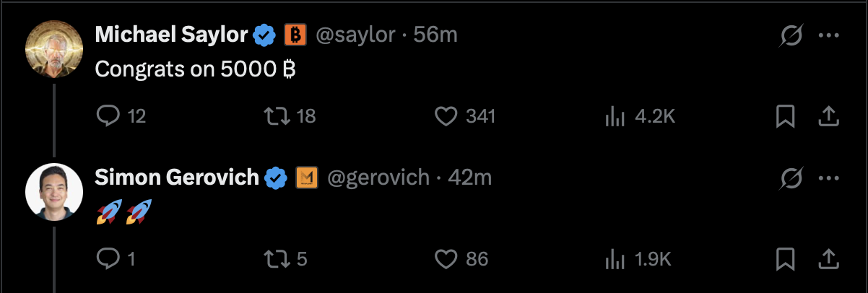The height and width of the screenshot is (293, 868).
Task: Like Simon Gerovich's rocket tweet
Action: (x=447, y=258)
